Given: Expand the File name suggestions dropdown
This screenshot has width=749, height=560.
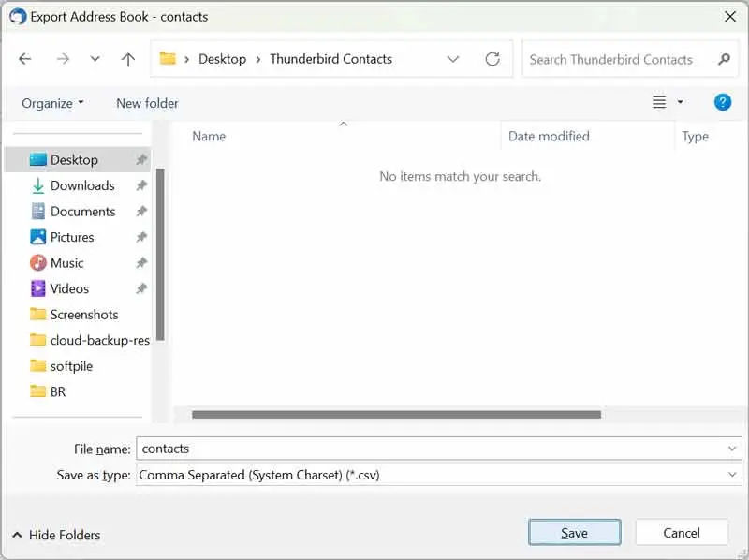Looking at the screenshot, I should 732,449.
